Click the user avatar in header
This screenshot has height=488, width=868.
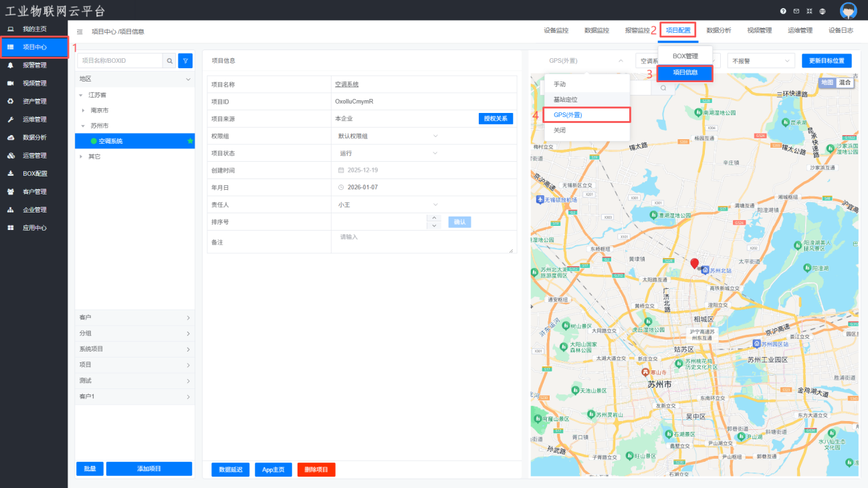848,11
